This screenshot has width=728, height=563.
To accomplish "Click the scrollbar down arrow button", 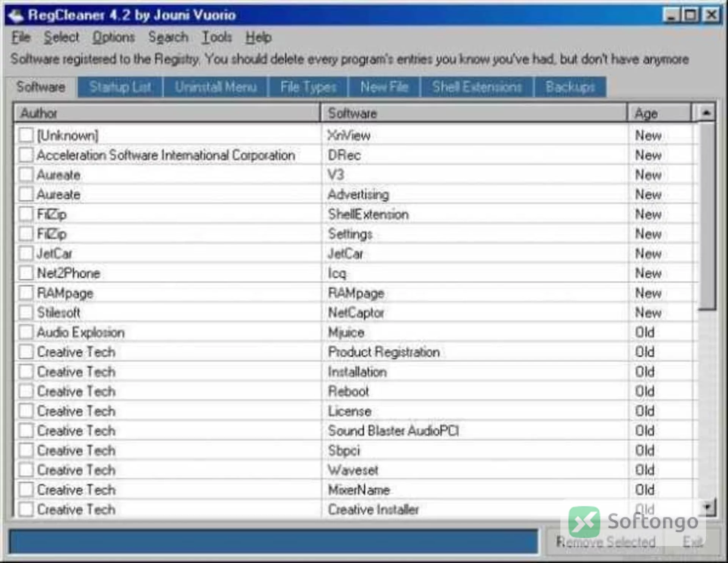I will click(707, 507).
